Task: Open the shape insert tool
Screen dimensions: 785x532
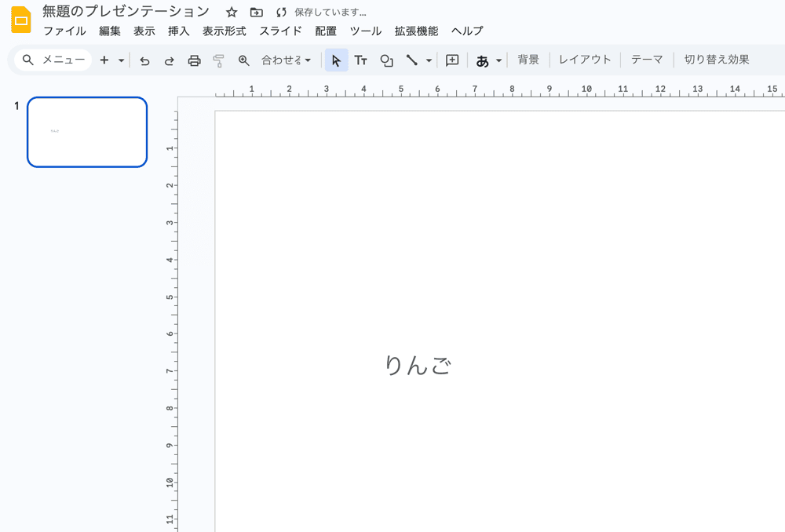Action: click(x=386, y=60)
